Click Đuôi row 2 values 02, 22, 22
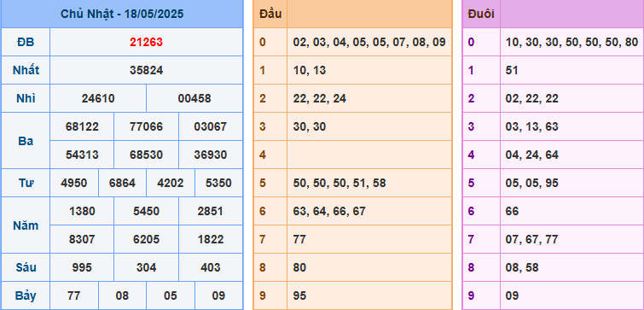 [532, 99]
